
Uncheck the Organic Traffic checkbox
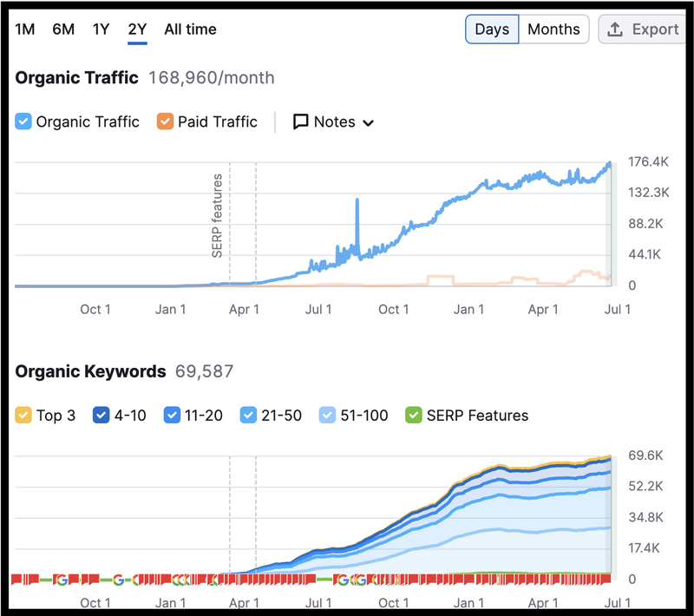point(23,121)
